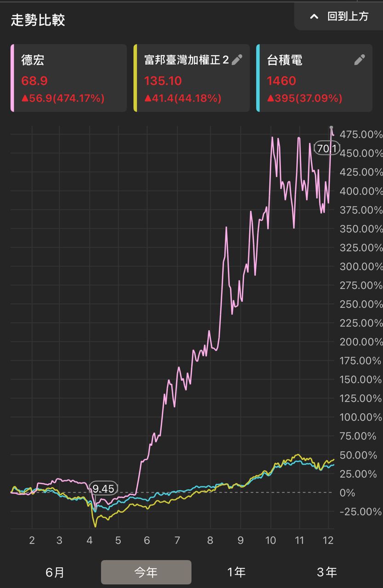Switch to the 3年 time range
Image resolution: width=383 pixels, height=588 pixels.
(327, 572)
